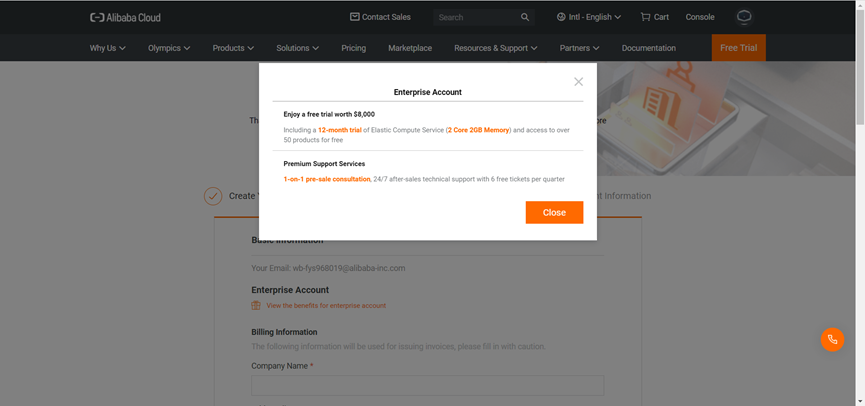Click the Contact Sales envelope icon
Screen dimensions: 865x406
pyautogui.click(x=355, y=17)
